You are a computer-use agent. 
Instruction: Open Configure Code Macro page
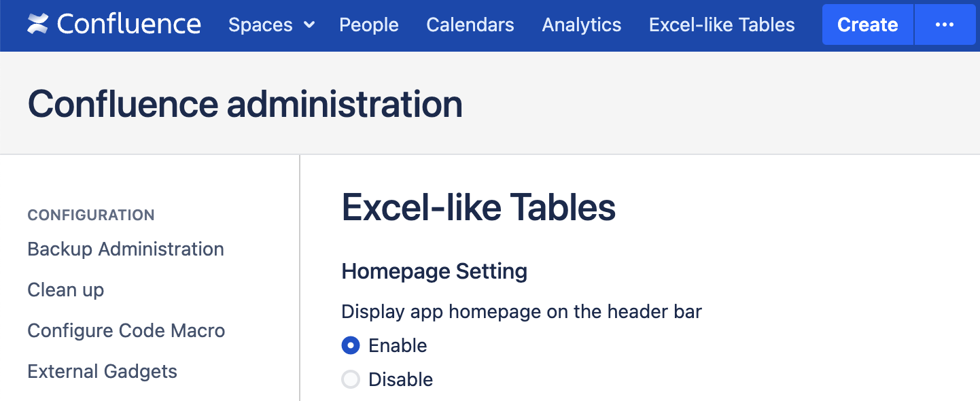tap(126, 331)
